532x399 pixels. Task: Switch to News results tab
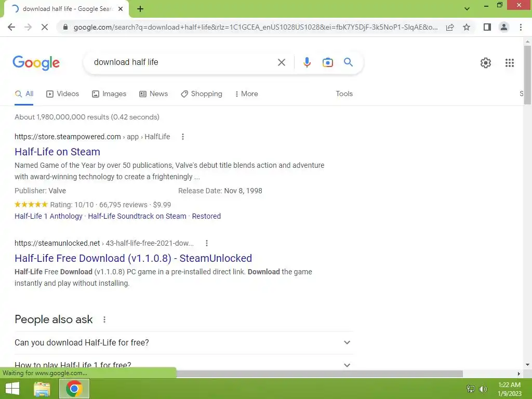pos(154,94)
